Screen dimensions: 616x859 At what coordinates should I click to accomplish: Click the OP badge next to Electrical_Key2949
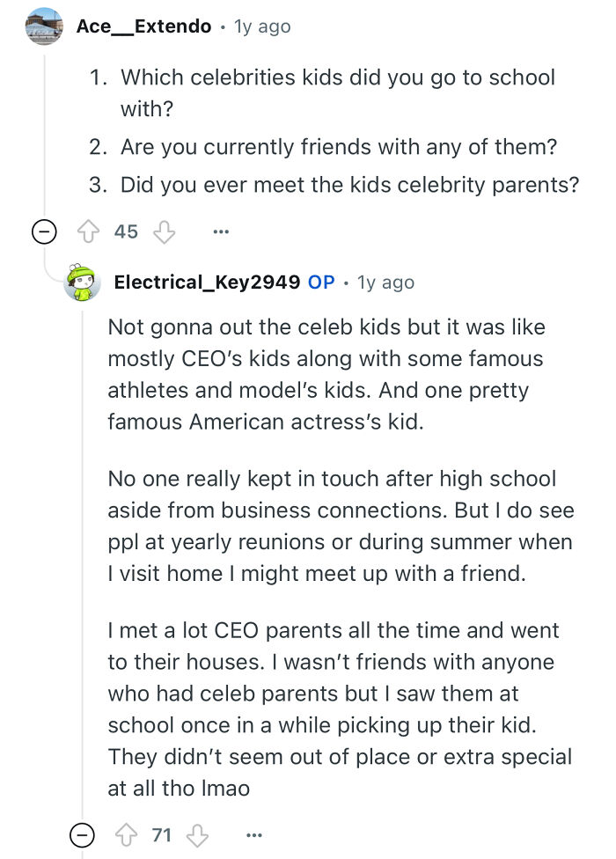[x=320, y=282]
